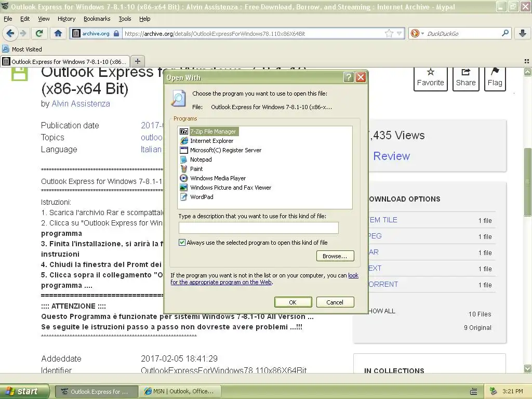The image size is (532, 399).
Task: Click the keyboard icon in the taskbar
Action: click(474, 392)
